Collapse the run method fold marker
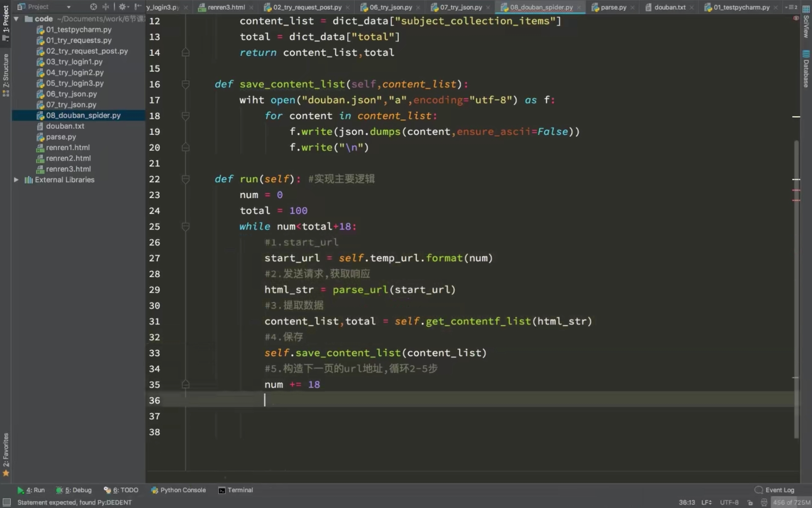 185,179
